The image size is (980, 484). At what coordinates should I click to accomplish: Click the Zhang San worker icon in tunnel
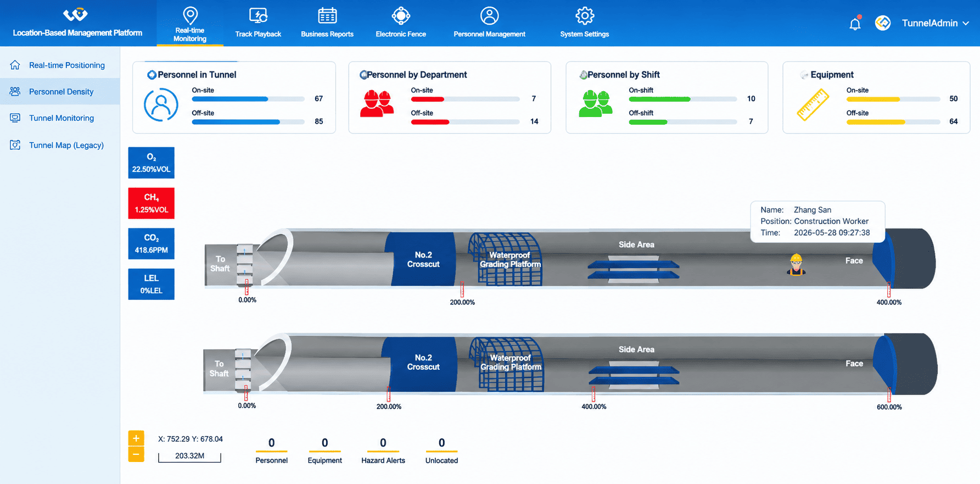pos(796,264)
